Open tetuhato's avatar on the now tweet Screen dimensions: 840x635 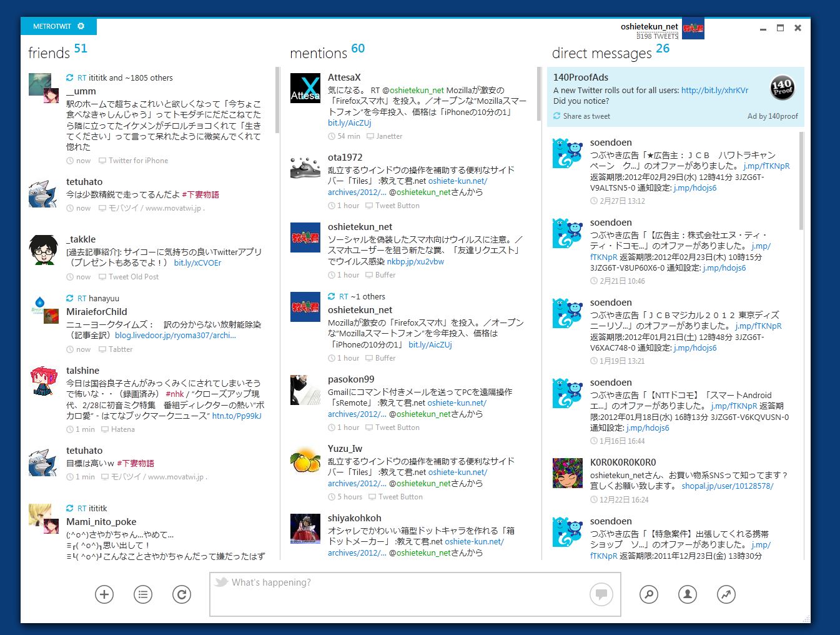(x=43, y=193)
